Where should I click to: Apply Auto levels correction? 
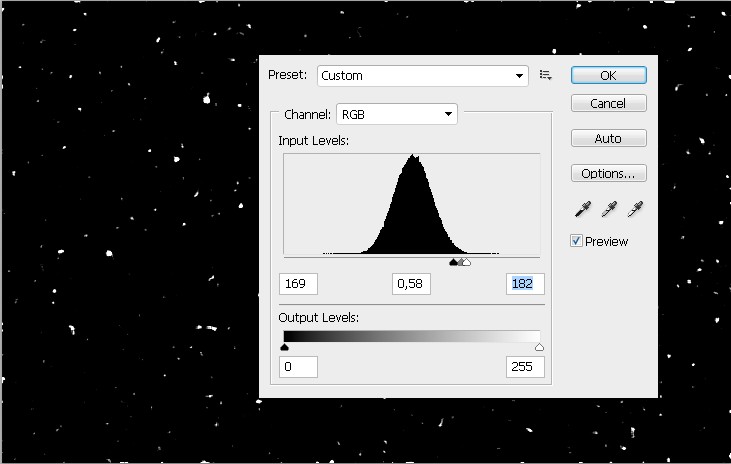point(608,138)
